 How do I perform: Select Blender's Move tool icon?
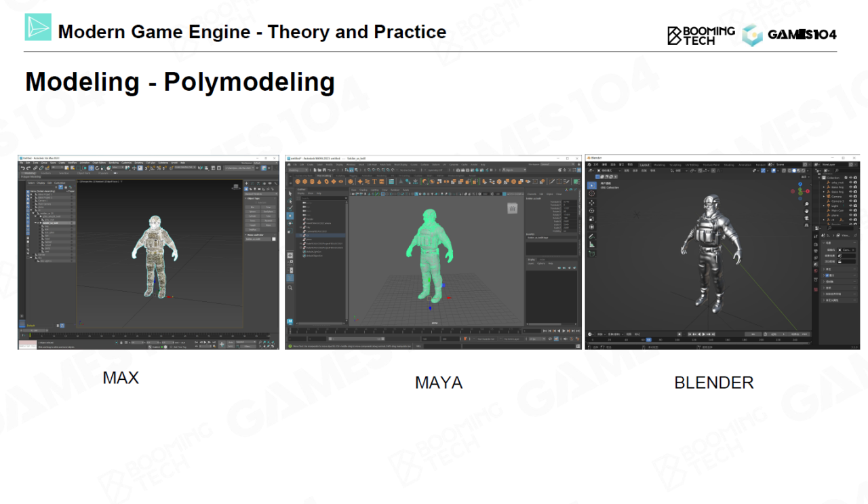click(592, 203)
